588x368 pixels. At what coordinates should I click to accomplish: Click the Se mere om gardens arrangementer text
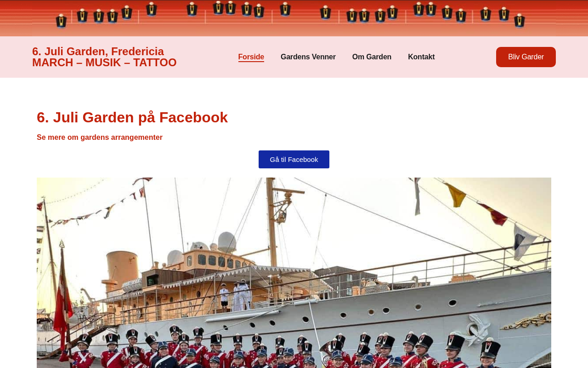[100, 138]
